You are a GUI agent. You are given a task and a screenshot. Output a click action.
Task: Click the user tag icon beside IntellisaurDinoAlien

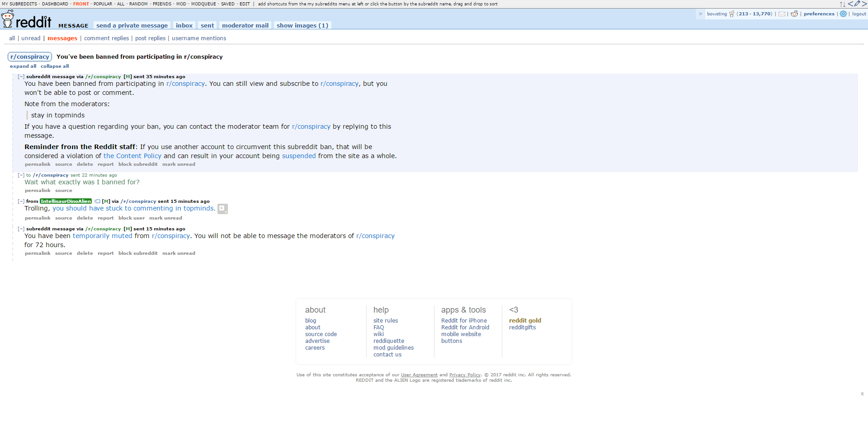click(x=97, y=201)
